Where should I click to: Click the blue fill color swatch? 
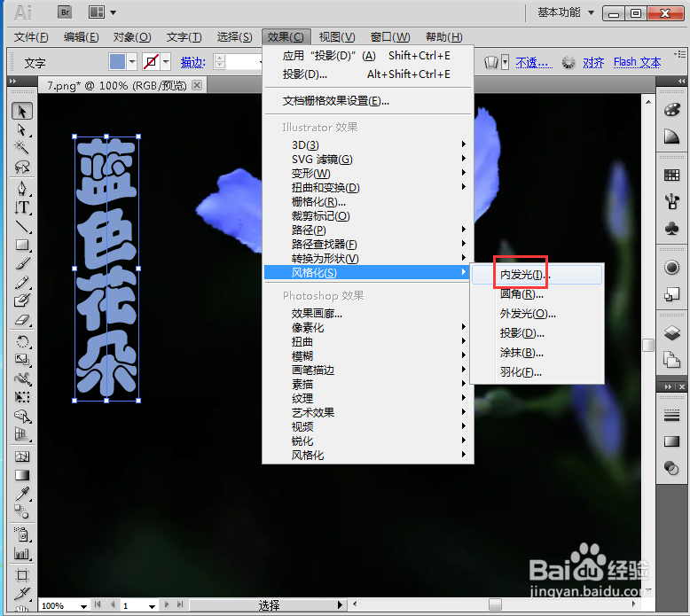pyautogui.click(x=117, y=62)
